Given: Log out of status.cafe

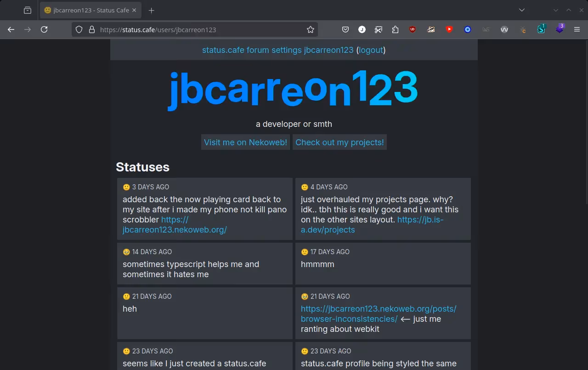Looking at the screenshot, I should pyautogui.click(x=371, y=50).
